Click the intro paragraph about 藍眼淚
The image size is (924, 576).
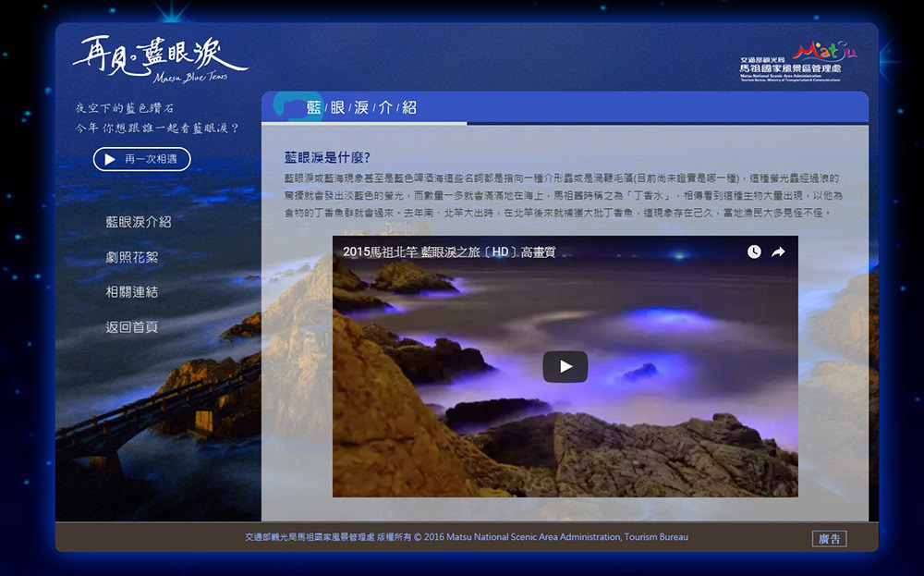563,195
